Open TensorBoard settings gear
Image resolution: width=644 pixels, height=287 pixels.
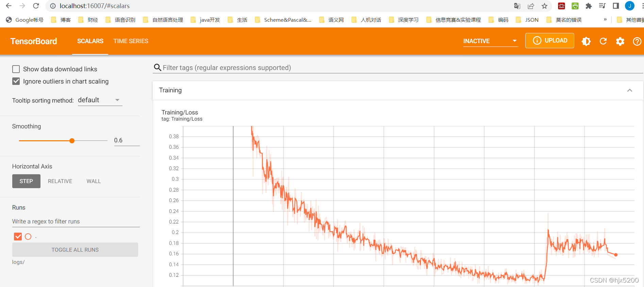(x=620, y=41)
